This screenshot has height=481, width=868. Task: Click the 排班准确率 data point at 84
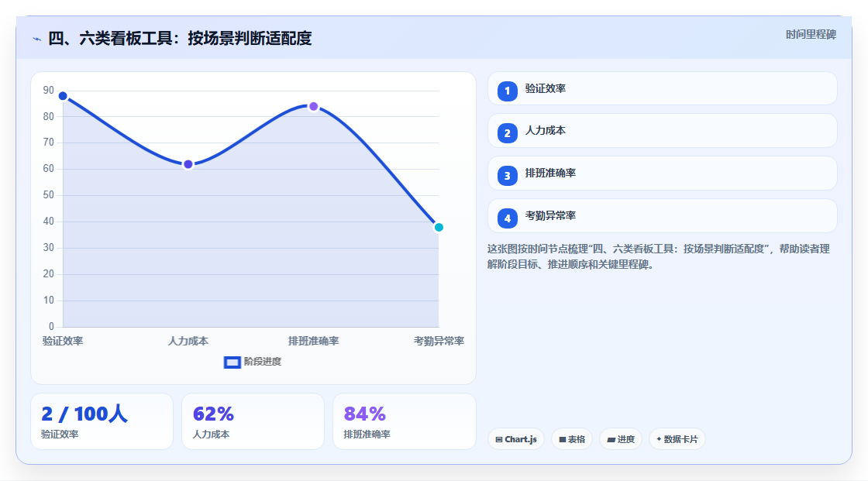point(313,106)
